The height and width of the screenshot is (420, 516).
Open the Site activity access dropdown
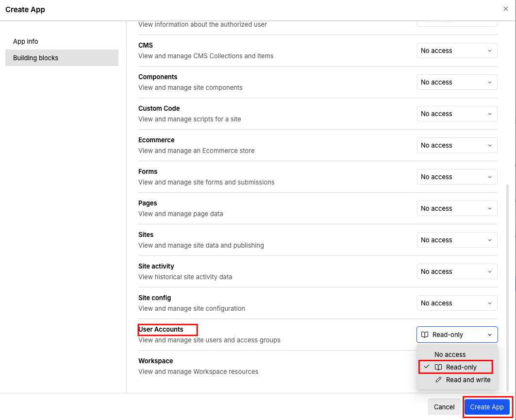(x=457, y=271)
